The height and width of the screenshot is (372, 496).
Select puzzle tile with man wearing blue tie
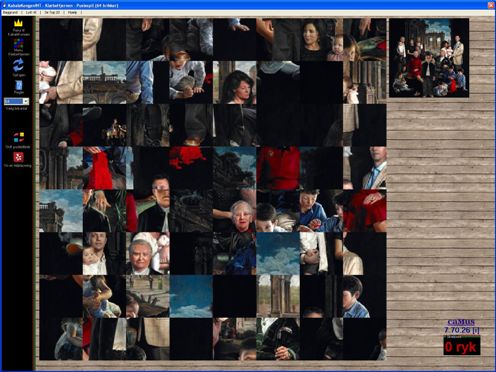click(x=365, y=168)
